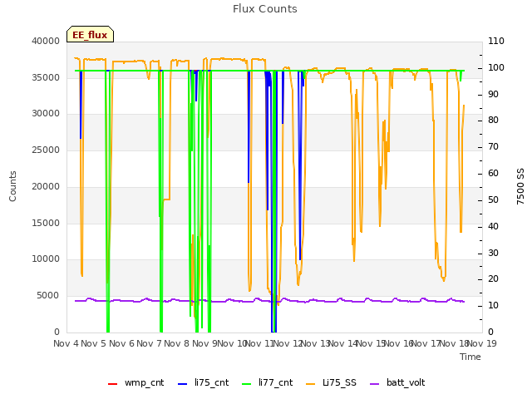Image resolution: width=532 pixels, height=399 pixels.
Task: Click the 10000 tick on Counts axis
Action: coord(46,259)
